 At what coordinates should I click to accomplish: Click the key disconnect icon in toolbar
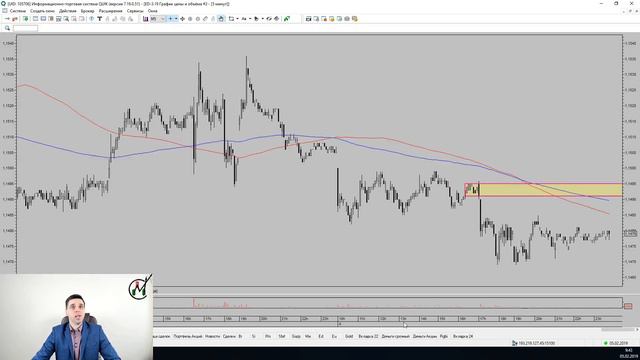[15, 19]
